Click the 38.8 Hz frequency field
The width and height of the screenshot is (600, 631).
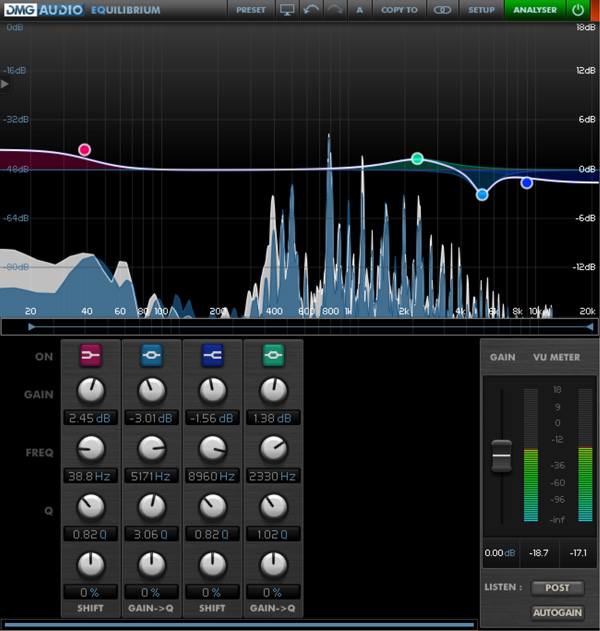click(91, 476)
